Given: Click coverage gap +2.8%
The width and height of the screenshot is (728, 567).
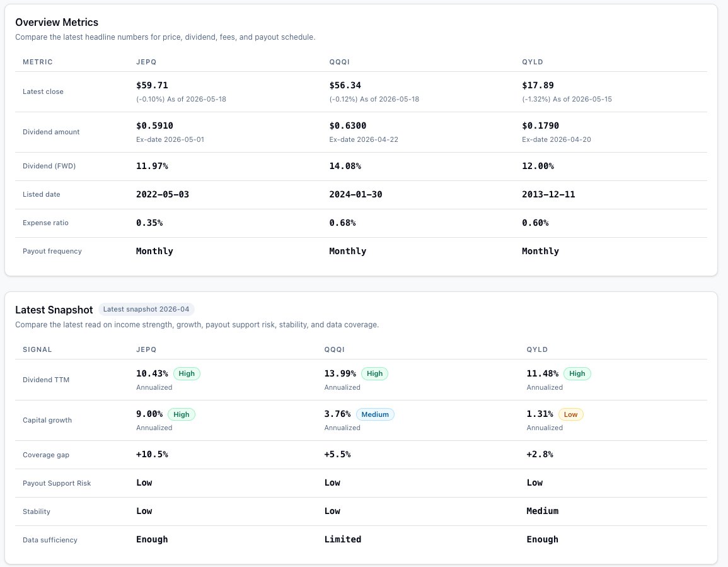Looking at the screenshot, I should pyautogui.click(x=540, y=454).
